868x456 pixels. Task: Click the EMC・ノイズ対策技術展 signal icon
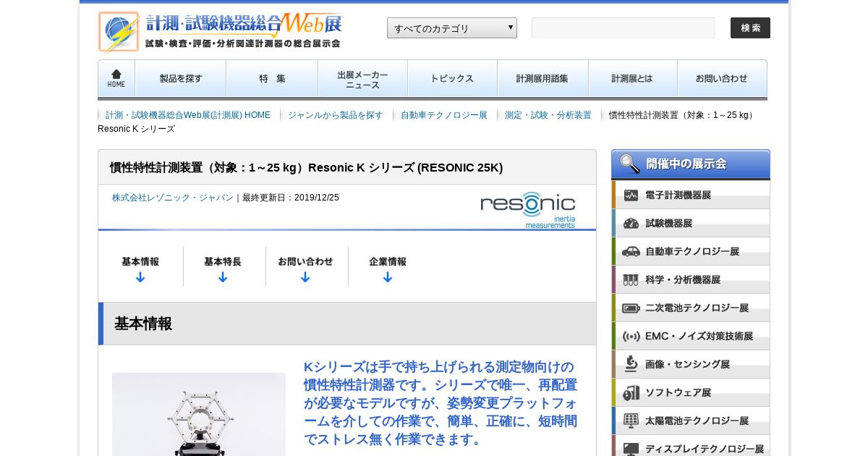tap(631, 337)
